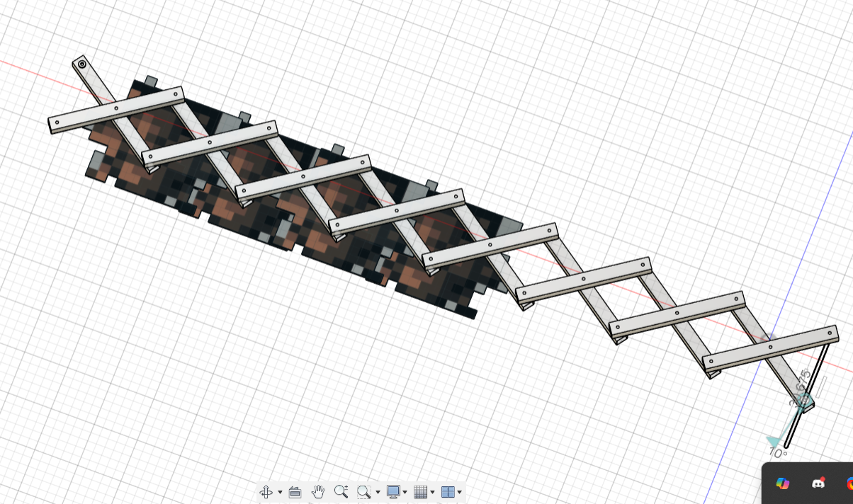Expand the Orbit type dropdown arrow

pyautogui.click(x=280, y=493)
